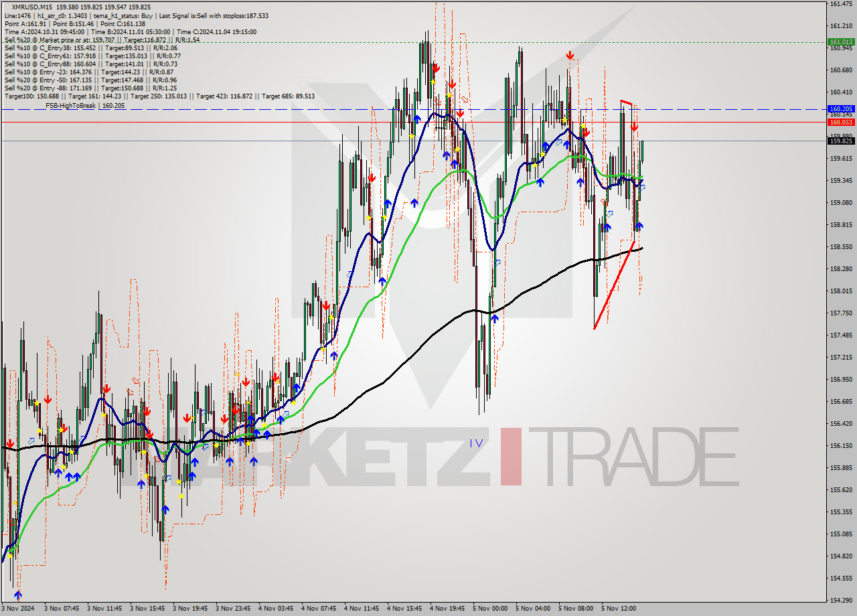Select the thick red rising trendline
Image resolution: width=857 pixels, height=616 pixels.
point(614,285)
